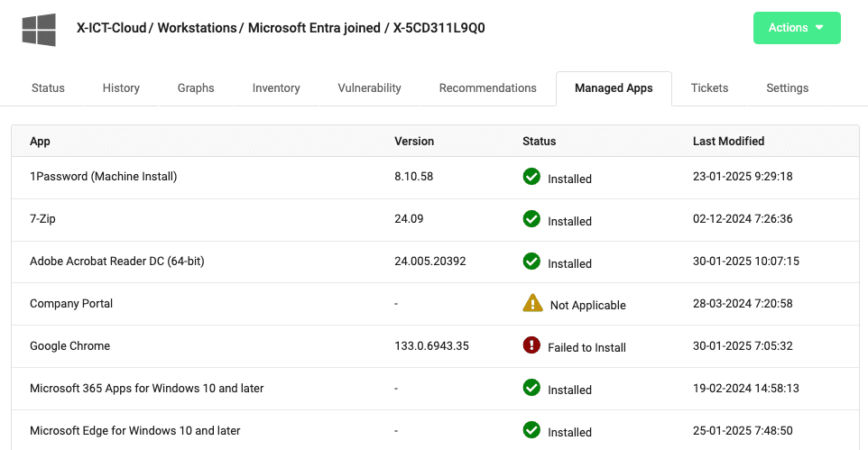Click green check icon for 1Password row

pos(531,177)
